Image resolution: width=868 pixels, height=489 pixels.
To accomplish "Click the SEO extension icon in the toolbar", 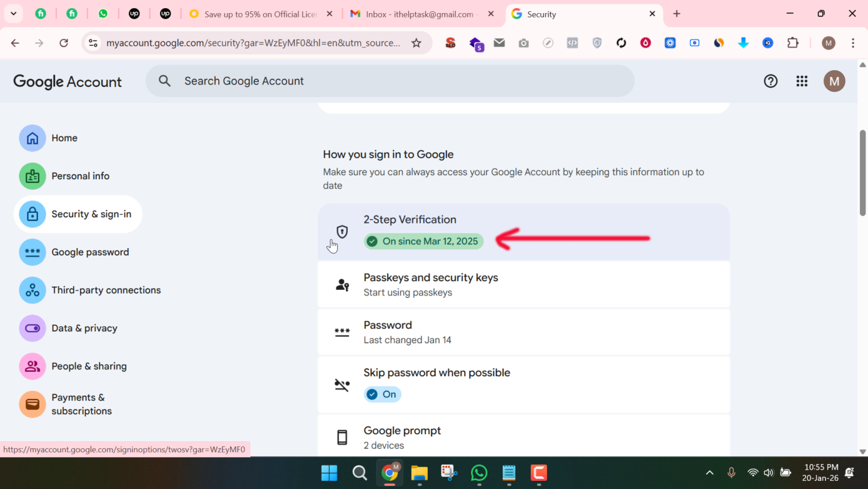I will tap(449, 43).
